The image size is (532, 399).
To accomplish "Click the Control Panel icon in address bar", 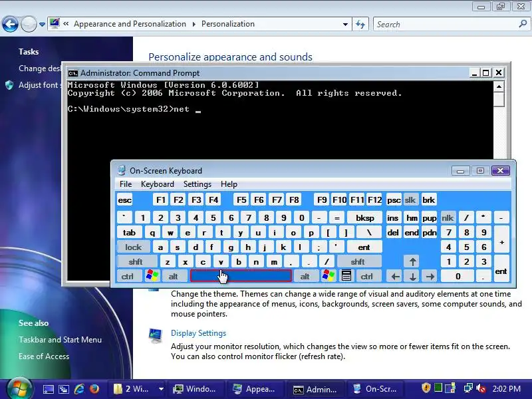I will click(55, 23).
